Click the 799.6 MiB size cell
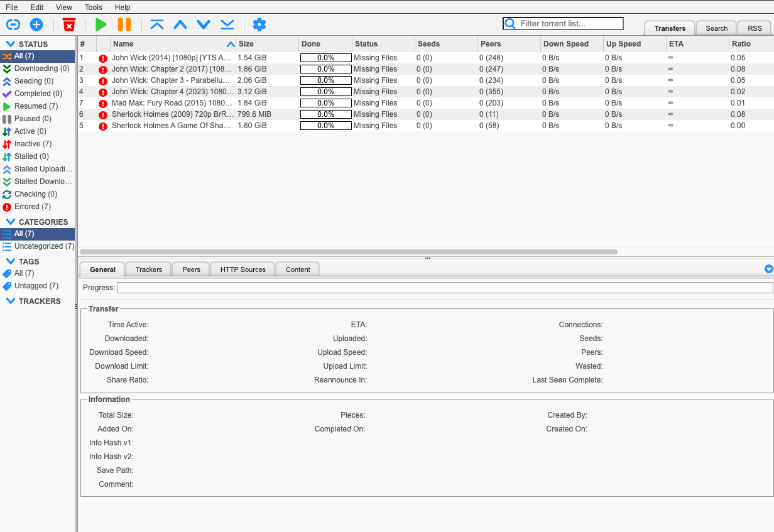Viewport: 774px width, 532px height. pos(254,114)
